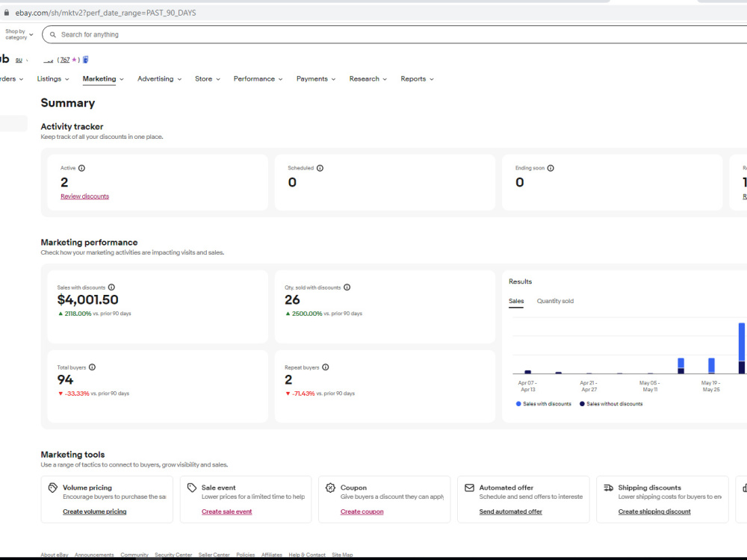
Task: Click the info icon next to Ending soon
Action: (551, 168)
